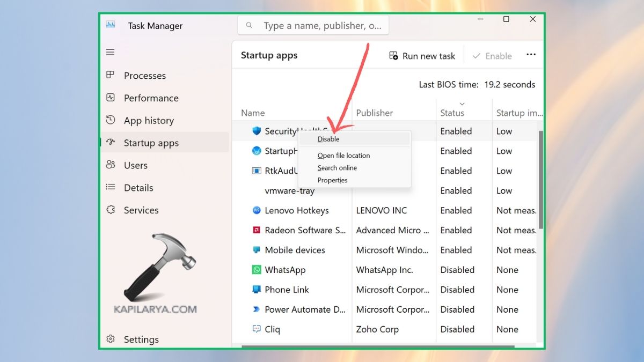Open the Users page

[165, 165]
